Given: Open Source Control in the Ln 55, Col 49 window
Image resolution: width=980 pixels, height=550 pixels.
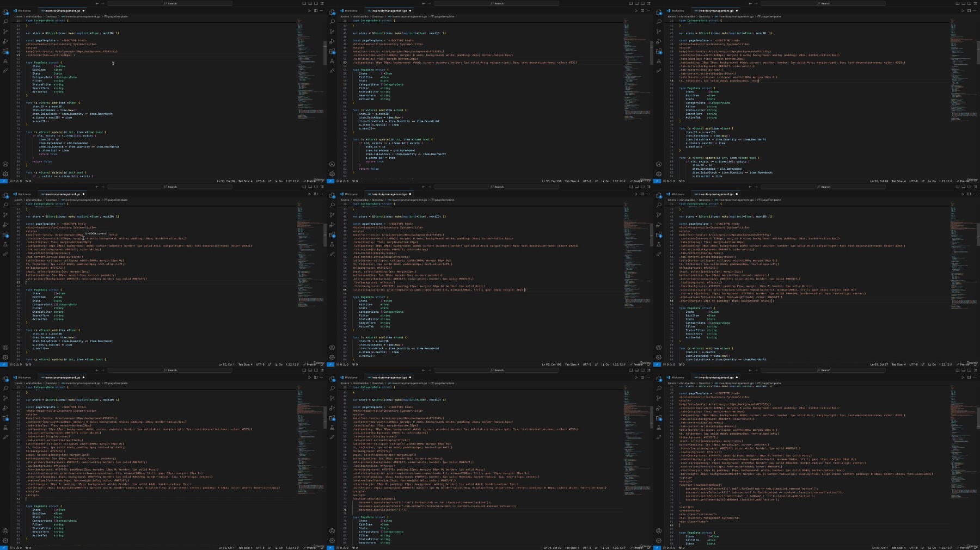Looking at the screenshot, I should click(x=659, y=32).
